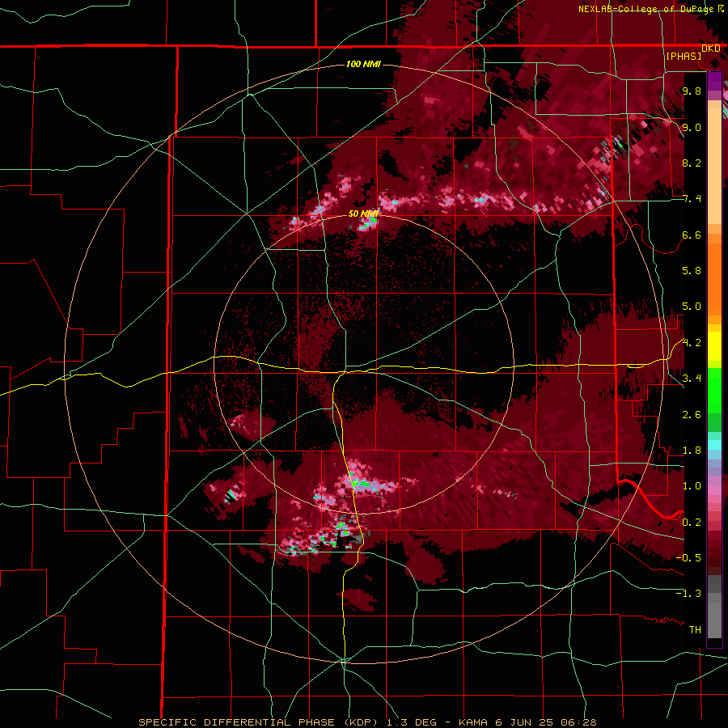Click the 6.6 value on the color scale
The height and width of the screenshot is (728, 728).
(692, 235)
